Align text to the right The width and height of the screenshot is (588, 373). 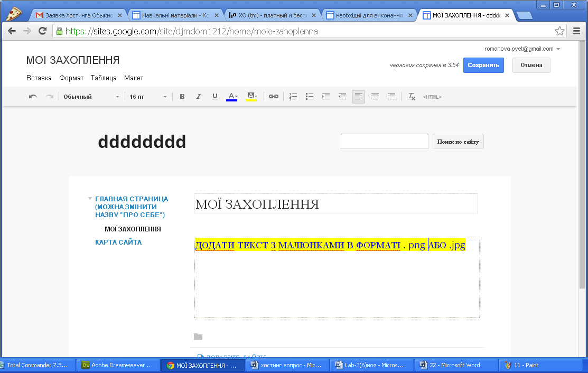tap(391, 97)
